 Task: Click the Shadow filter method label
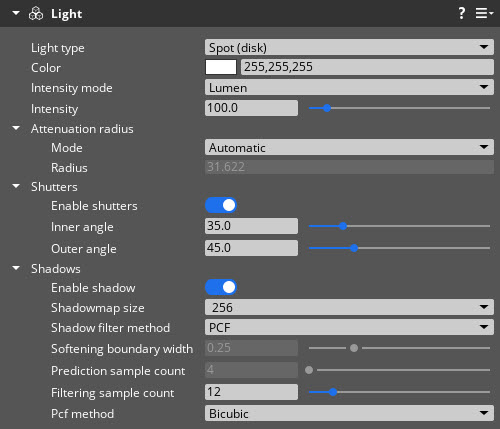110,328
